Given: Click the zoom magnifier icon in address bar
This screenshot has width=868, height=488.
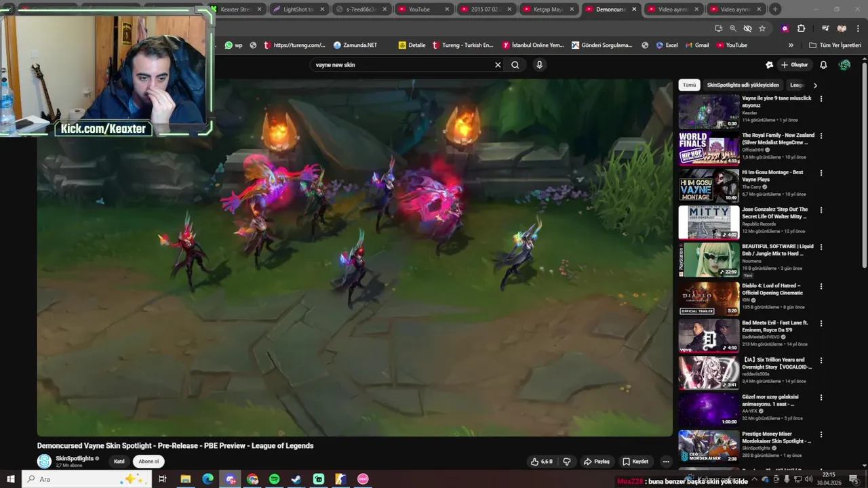Looking at the screenshot, I should [x=733, y=28].
